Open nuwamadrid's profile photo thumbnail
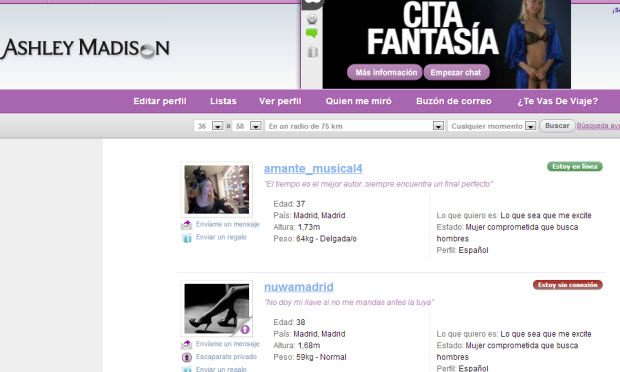 point(217,308)
